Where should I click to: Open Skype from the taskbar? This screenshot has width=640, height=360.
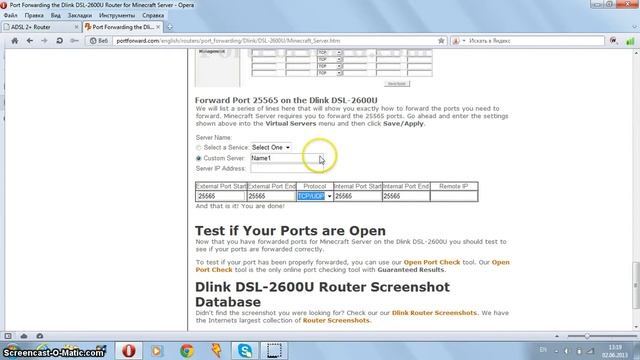pyautogui.click(x=245, y=351)
